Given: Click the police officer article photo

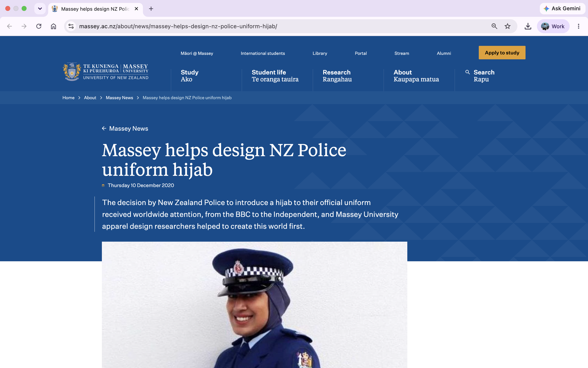Looking at the screenshot, I should pyautogui.click(x=254, y=305).
